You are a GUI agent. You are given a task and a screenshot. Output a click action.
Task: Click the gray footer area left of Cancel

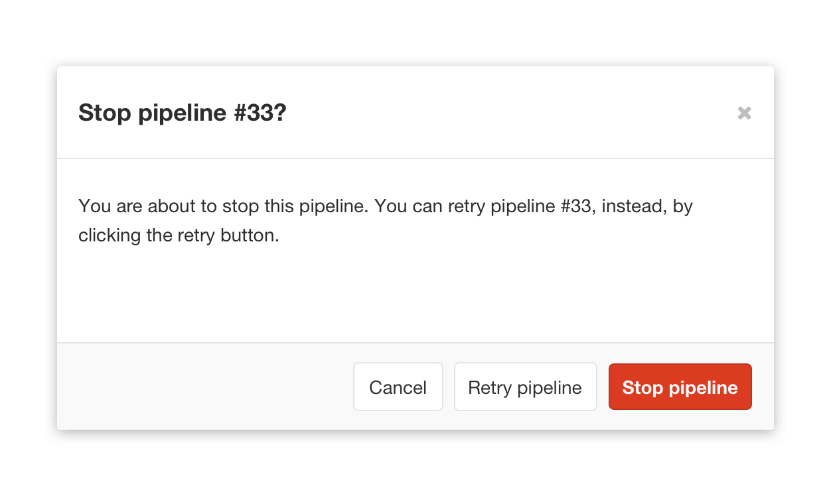coord(199,387)
